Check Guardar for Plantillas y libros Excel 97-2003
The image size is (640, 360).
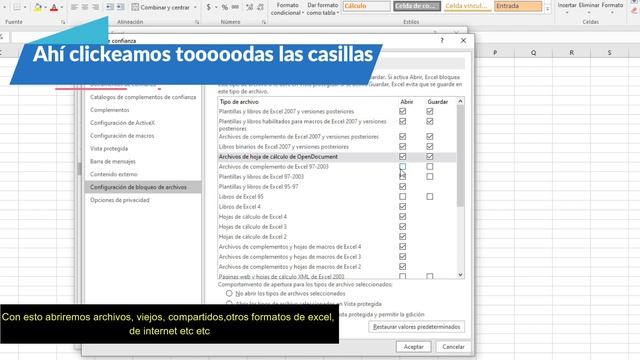coord(429,177)
